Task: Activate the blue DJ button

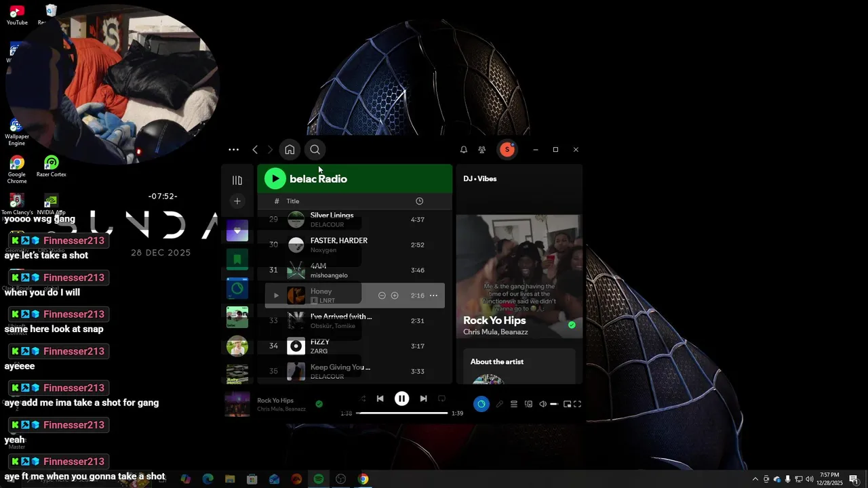Action: click(481, 404)
